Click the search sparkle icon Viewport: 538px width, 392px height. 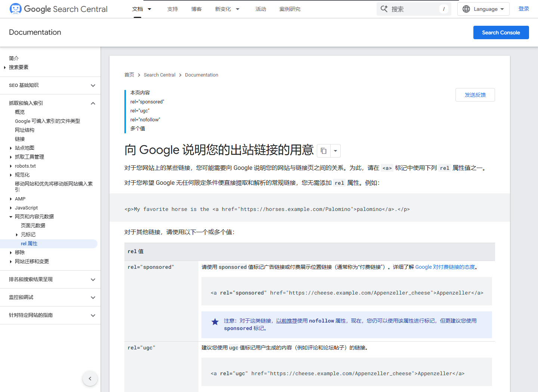tap(384, 9)
